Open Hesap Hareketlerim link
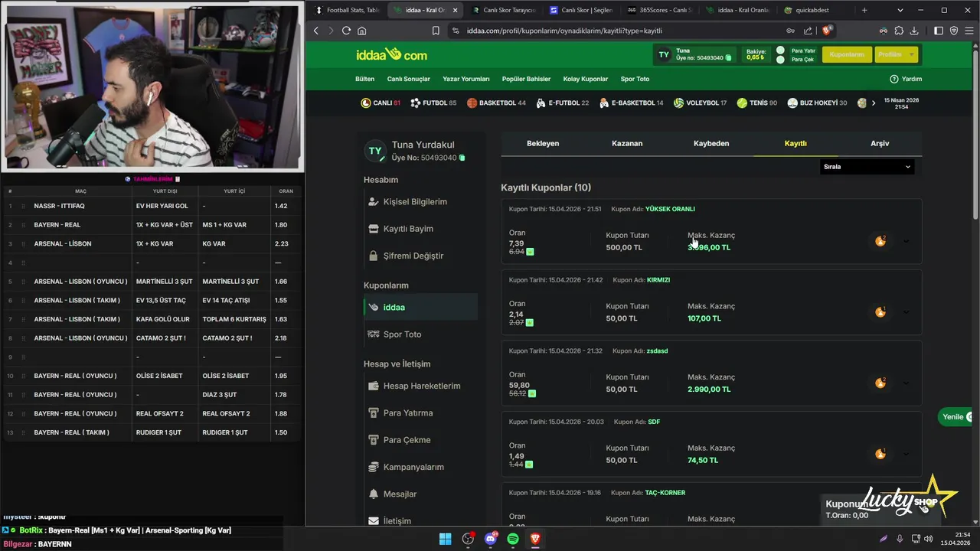The width and height of the screenshot is (980, 551). tap(422, 386)
